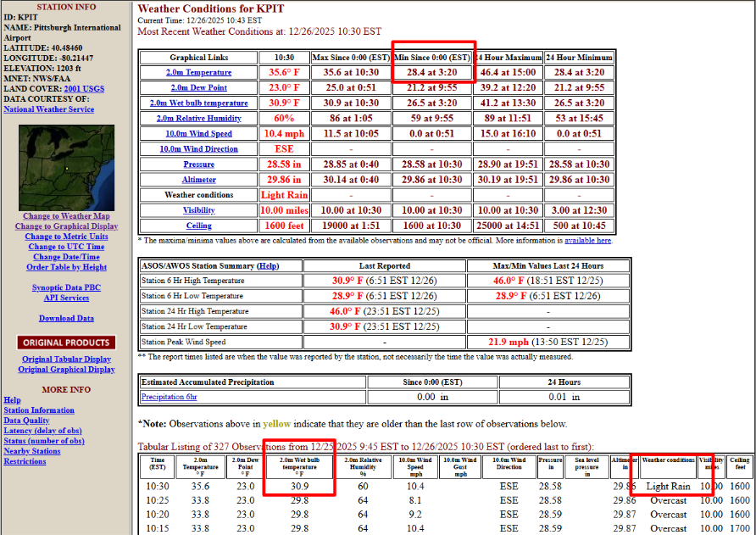Viewport: 756px width, 535px height.
Task: Click the station location map thumbnail
Action: (x=67, y=167)
